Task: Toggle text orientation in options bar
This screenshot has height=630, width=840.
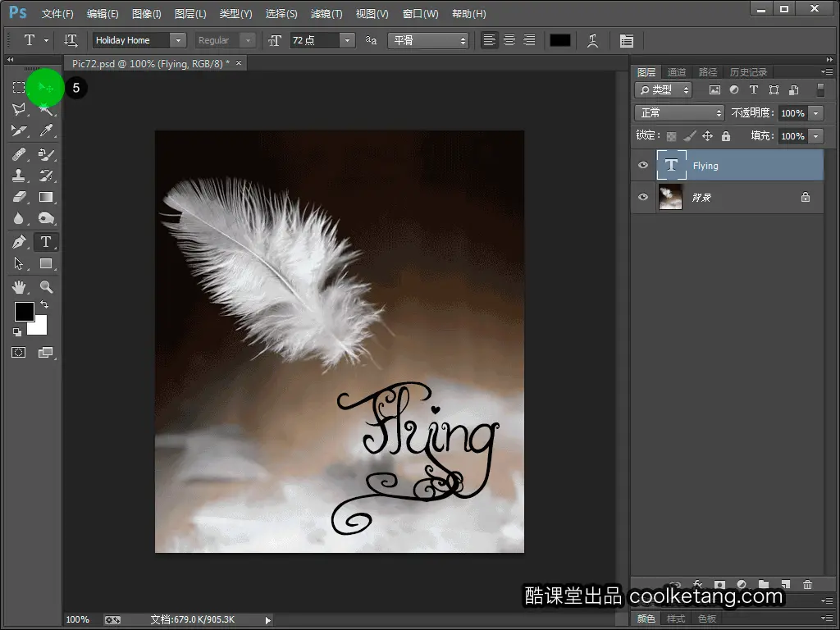Action: [x=71, y=40]
